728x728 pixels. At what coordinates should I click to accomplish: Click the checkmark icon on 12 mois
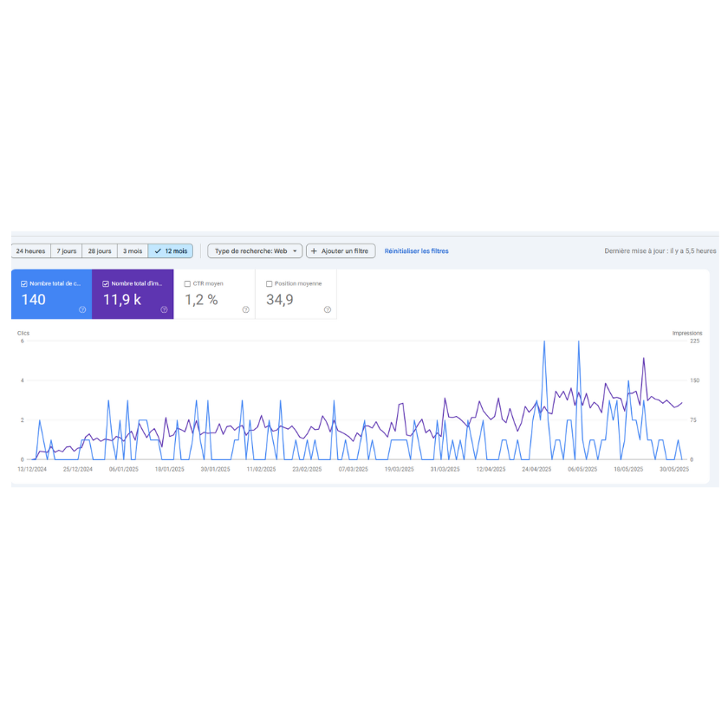tap(158, 250)
